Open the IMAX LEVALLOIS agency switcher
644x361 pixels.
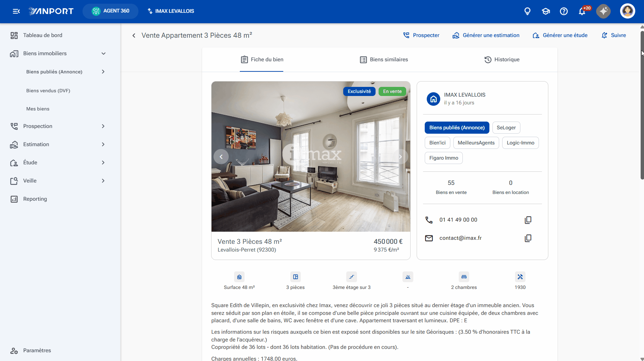(x=171, y=11)
